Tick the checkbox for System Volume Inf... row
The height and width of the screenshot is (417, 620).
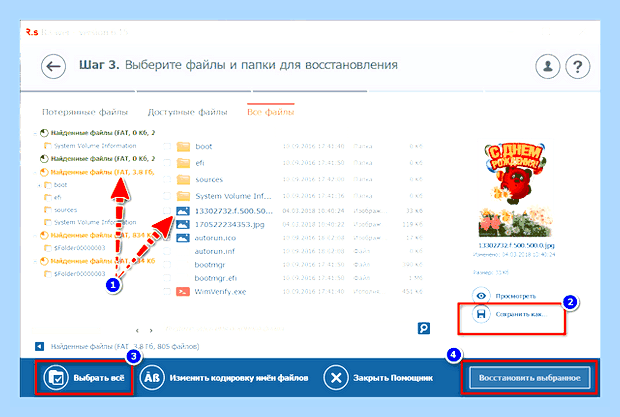coord(167,196)
